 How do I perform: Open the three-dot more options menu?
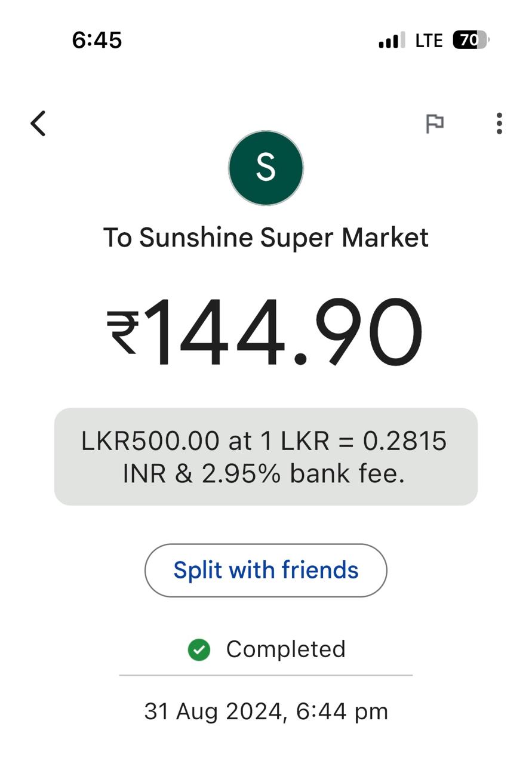(x=499, y=124)
